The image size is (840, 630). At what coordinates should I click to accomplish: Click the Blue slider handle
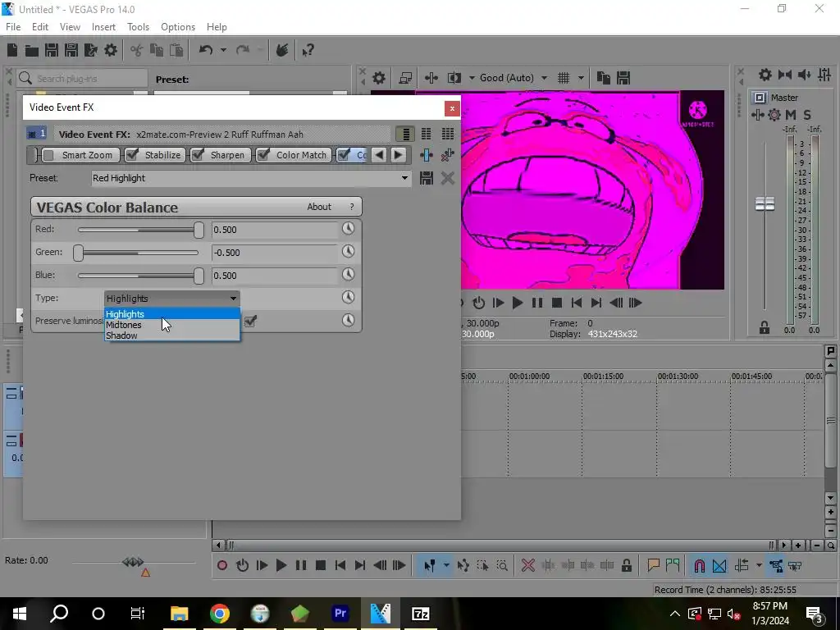(x=199, y=276)
